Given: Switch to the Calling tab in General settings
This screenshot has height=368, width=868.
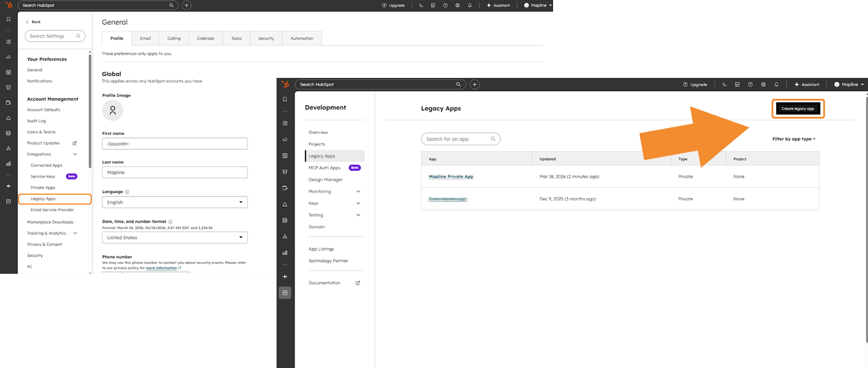Looking at the screenshot, I should (174, 38).
